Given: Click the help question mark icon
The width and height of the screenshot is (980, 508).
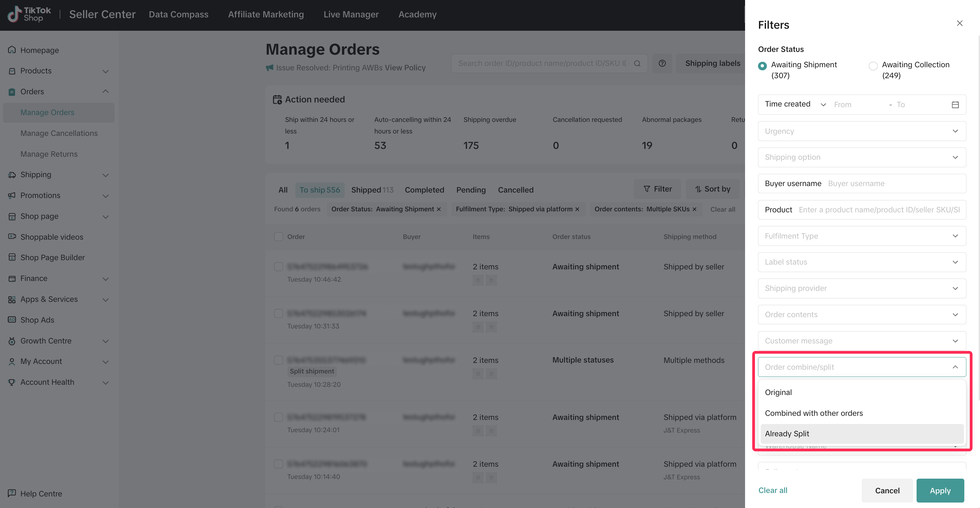Looking at the screenshot, I should click(x=662, y=63).
